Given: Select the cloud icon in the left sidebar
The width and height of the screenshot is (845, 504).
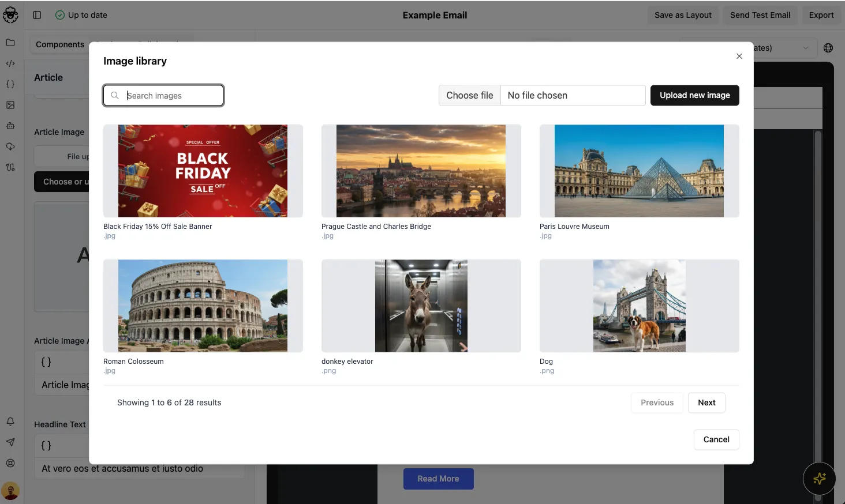Looking at the screenshot, I should coord(10,146).
